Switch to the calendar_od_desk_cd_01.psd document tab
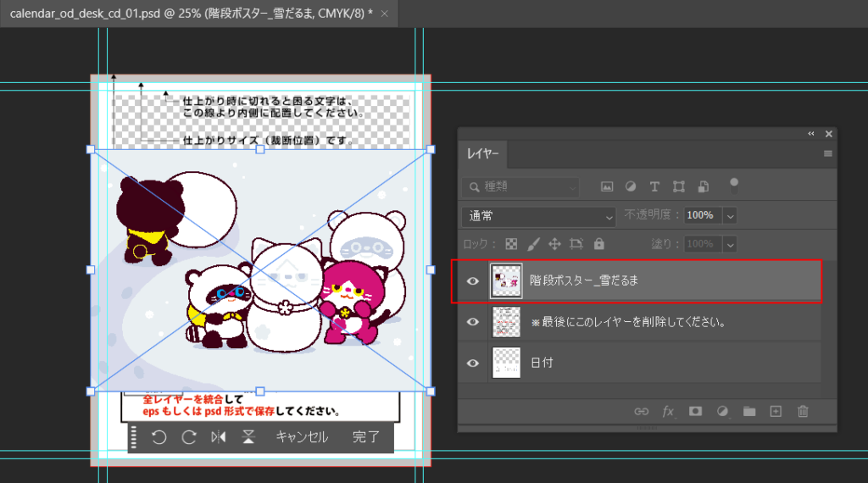Image resolution: width=868 pixels, height=483 pixels. point(191,14)
